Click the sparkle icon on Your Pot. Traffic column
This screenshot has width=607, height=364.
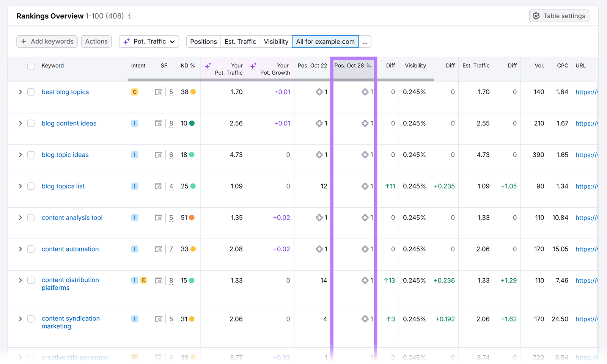[208, 65]
